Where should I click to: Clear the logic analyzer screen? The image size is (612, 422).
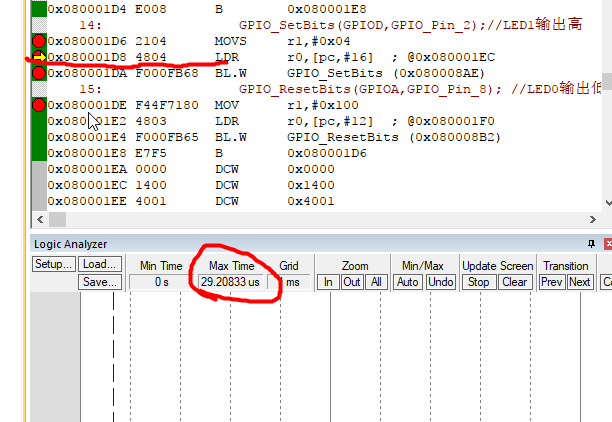[515, 282]
